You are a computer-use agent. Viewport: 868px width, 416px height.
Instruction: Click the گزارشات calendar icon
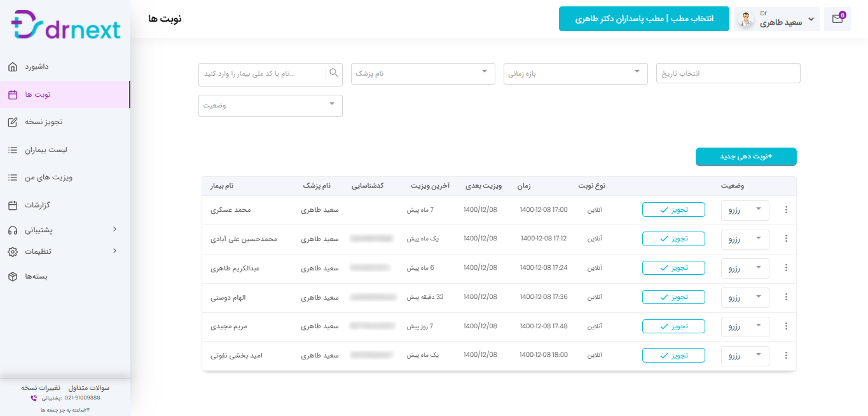pyautogui.click(x=13, y=205)
